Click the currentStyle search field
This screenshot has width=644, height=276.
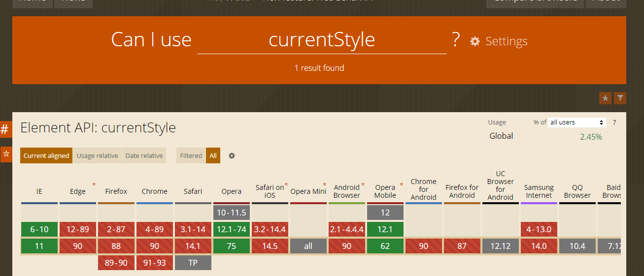(322, 40)
